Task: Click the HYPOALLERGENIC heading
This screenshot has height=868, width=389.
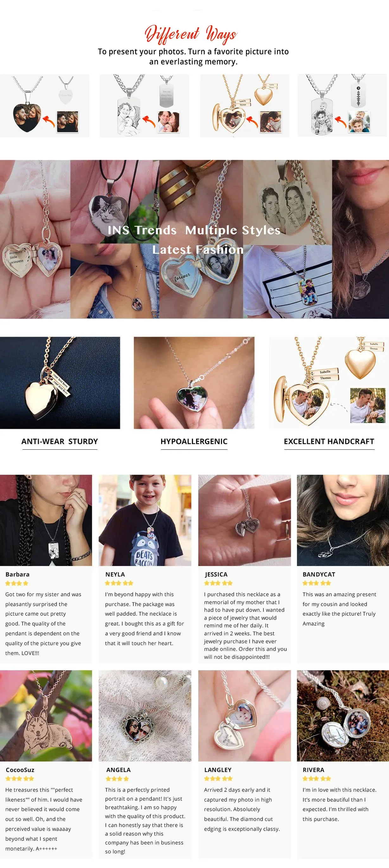Action: (x=194, y=441)
